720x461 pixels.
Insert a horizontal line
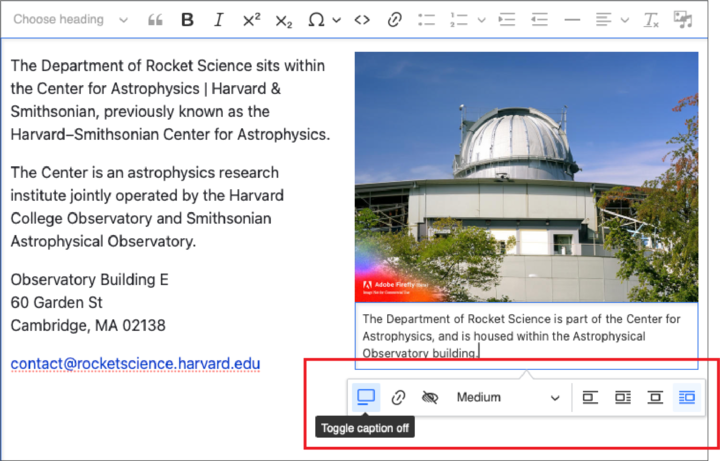(x=572, y=20)
